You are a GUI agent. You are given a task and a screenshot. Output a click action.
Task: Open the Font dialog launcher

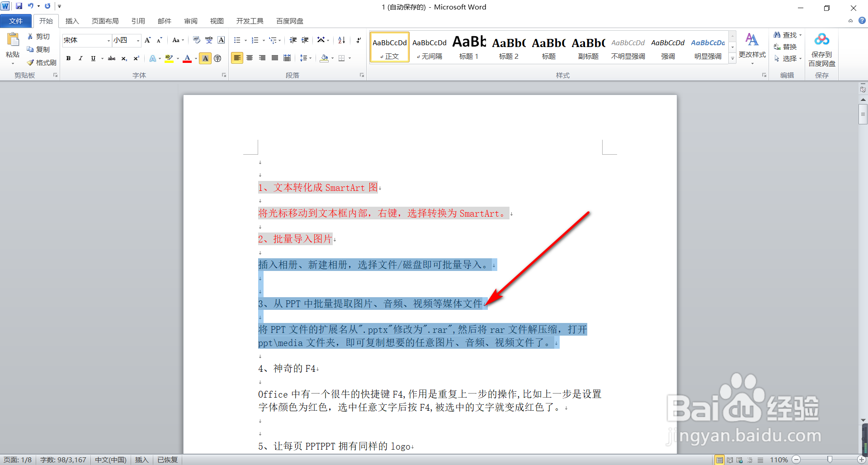point(224,75)
